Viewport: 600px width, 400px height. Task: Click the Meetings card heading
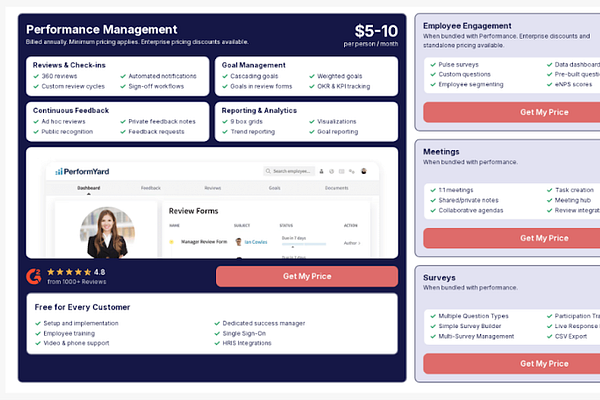(x=441, y=152)
